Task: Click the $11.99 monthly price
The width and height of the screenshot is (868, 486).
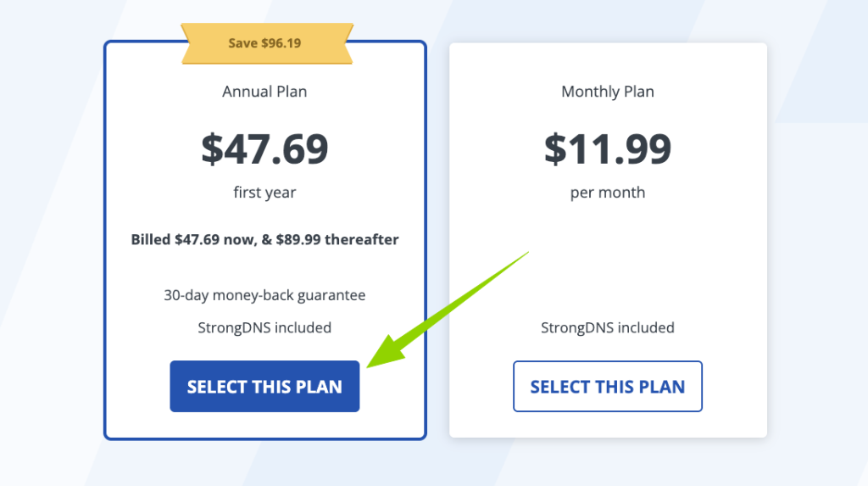Action: click(608, 148)
